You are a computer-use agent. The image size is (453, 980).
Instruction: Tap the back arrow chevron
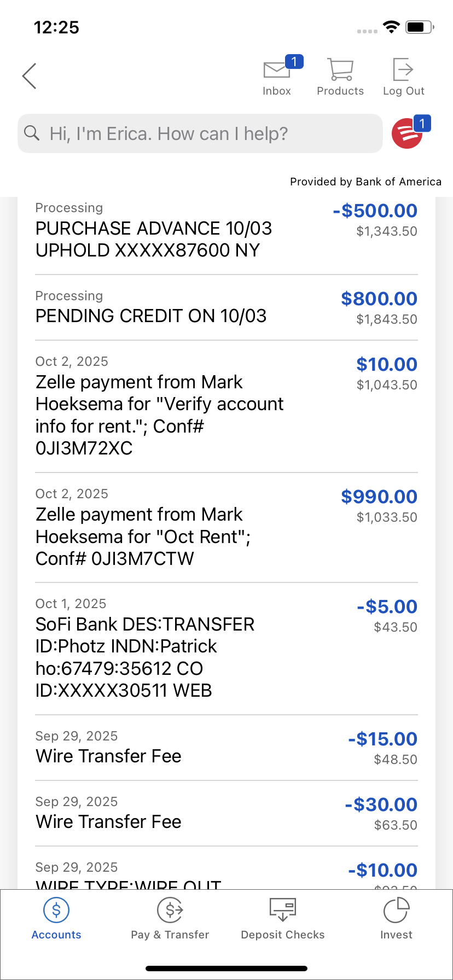coord(30,76)
